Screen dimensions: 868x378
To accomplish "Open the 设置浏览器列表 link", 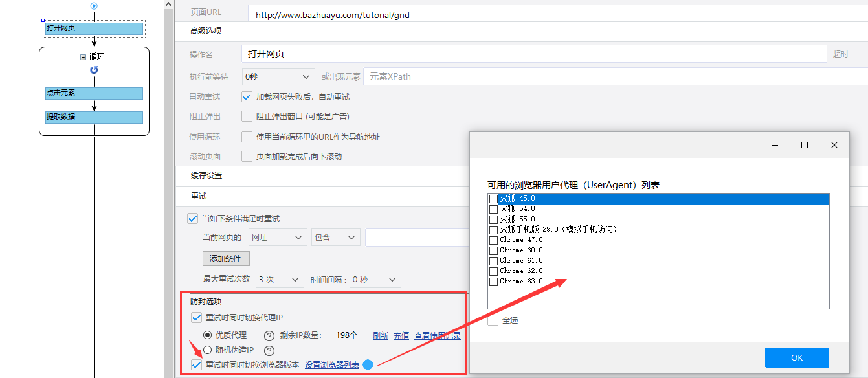I will 332,365.
